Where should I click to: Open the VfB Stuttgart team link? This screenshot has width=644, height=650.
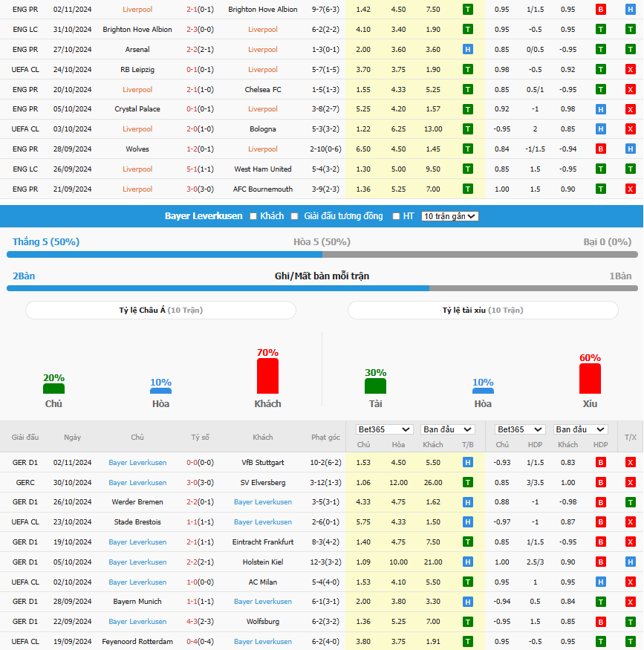[263, 462]
